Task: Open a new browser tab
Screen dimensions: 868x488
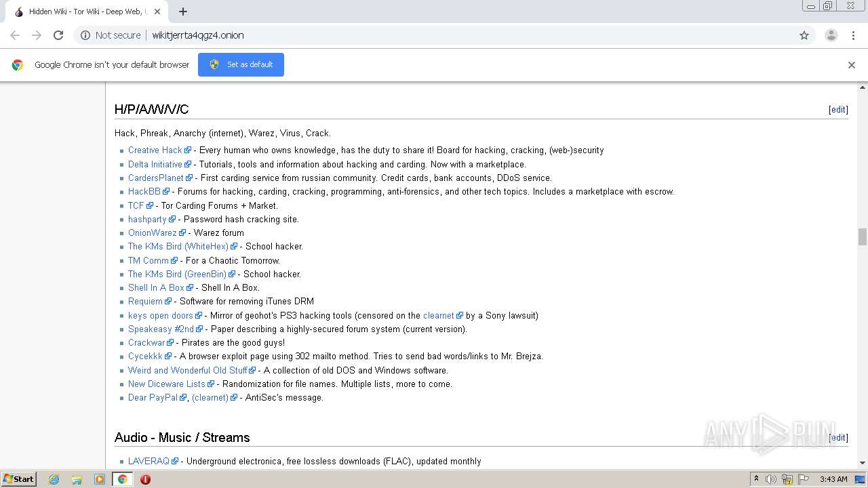Action: [183, 12]
